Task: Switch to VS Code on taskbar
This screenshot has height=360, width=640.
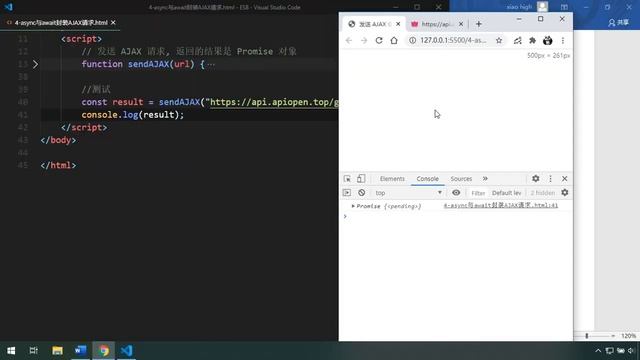Action: tap(127, 351)
